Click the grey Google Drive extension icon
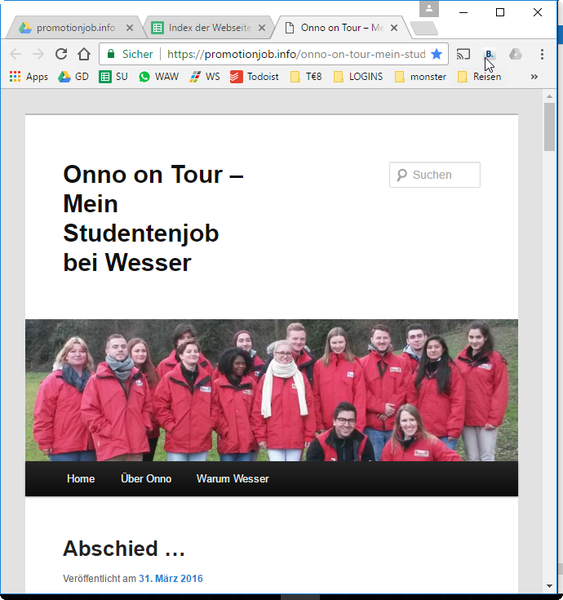The image size is (563, 600). tap(515, 54)
